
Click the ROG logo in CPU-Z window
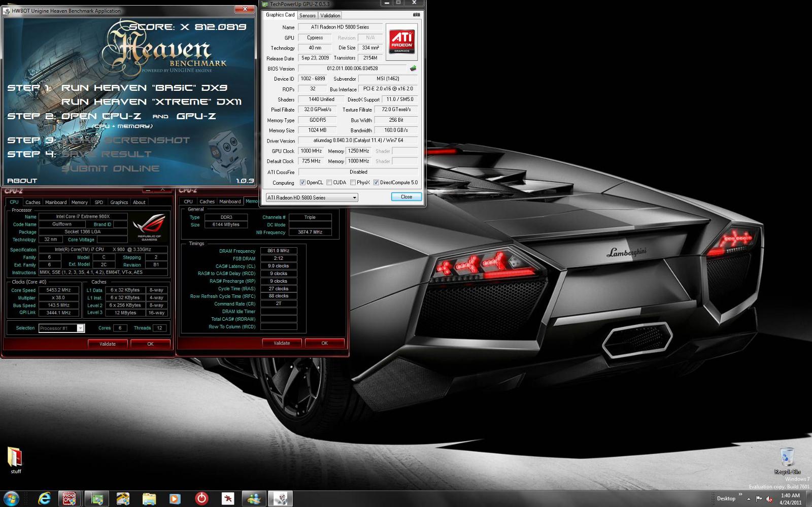(x=149, y=227)
